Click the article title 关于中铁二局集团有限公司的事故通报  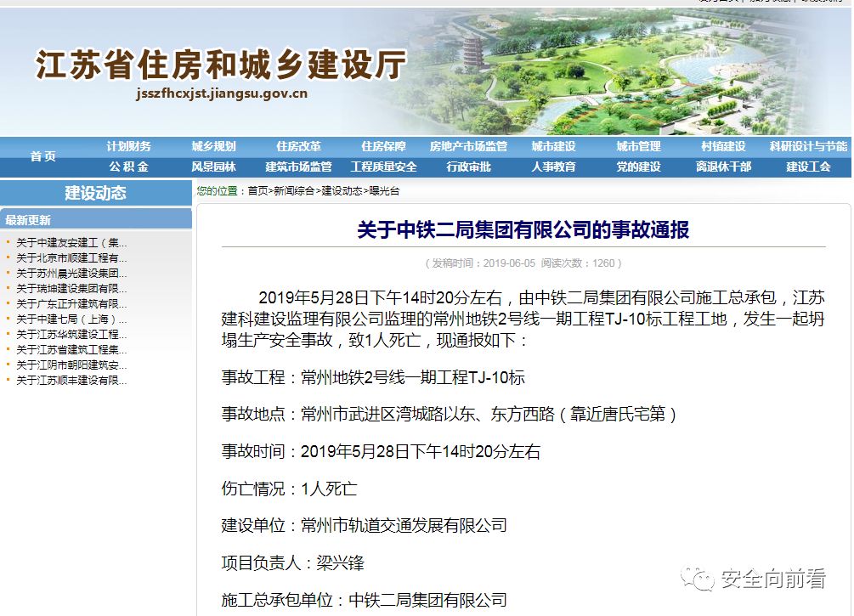[x=523, y=230]
